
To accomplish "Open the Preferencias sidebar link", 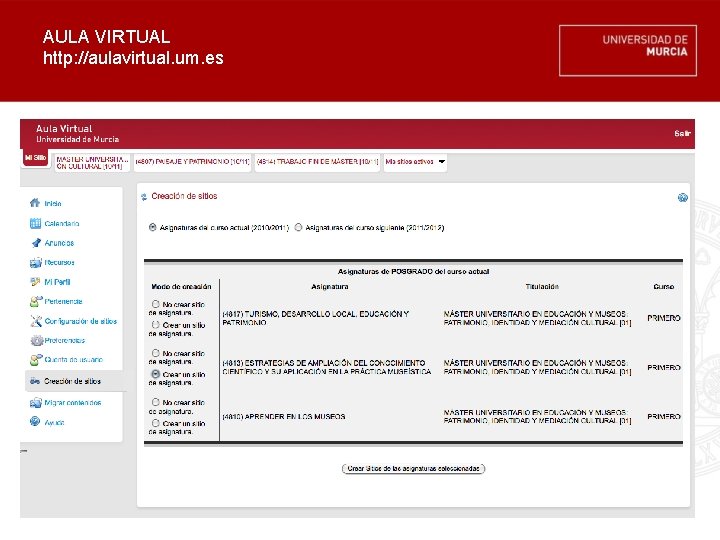I will point(65,340).
